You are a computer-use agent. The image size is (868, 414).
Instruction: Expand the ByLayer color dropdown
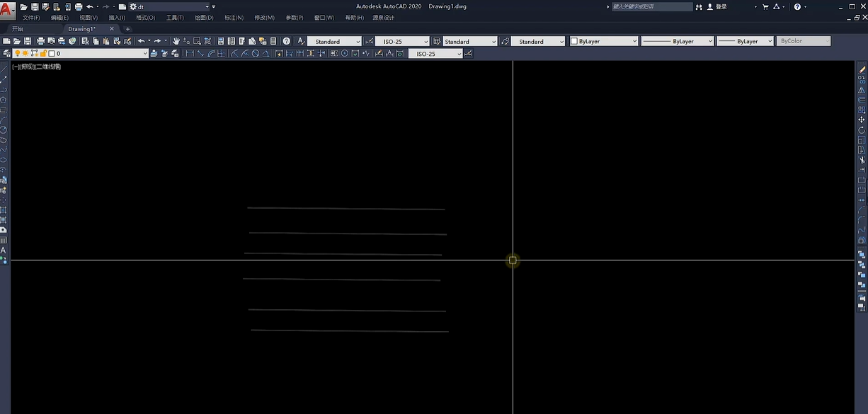pyautogui.click(x=604, y=41)
